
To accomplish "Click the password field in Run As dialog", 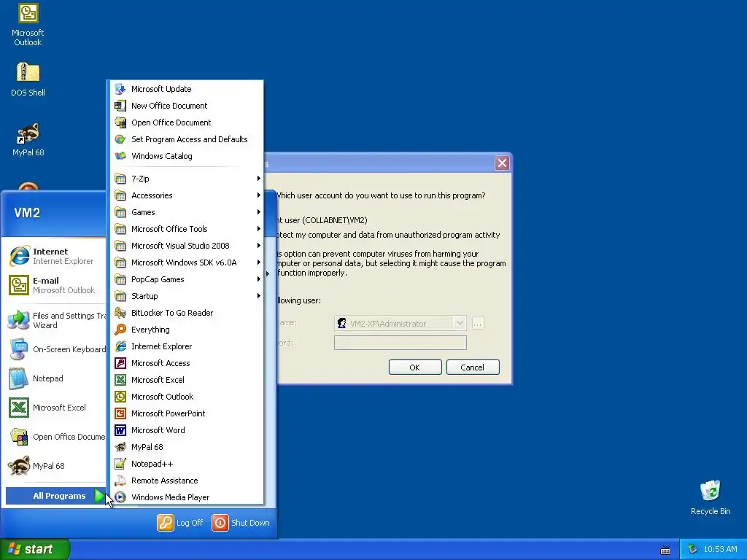I will [x=400, y=343].
